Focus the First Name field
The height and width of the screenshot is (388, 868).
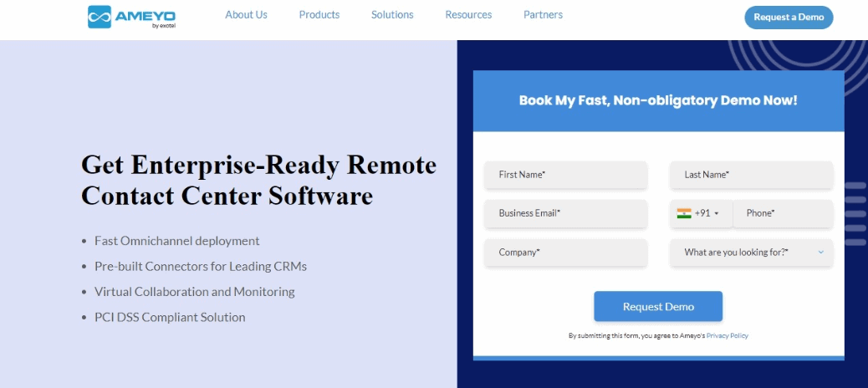(566, 175)
